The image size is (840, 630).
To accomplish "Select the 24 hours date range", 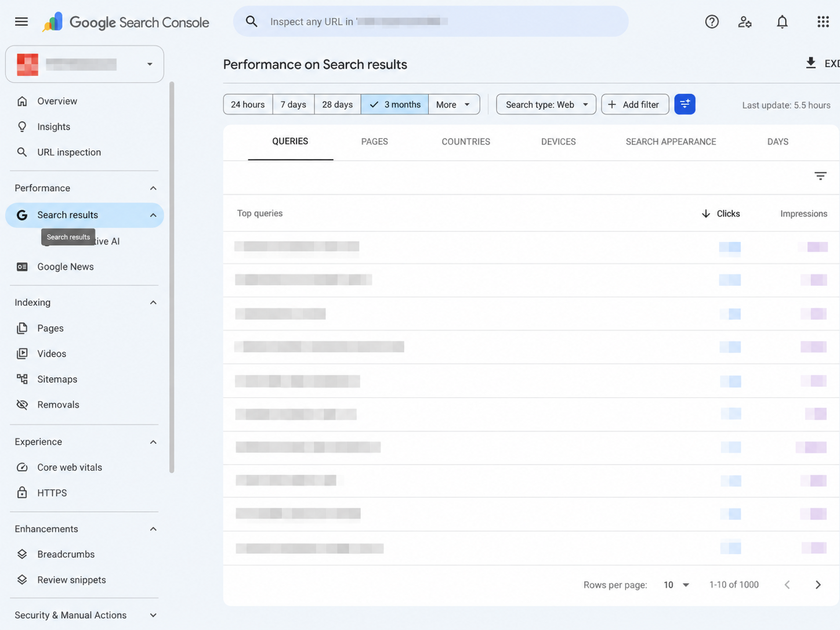I will pos(248,104).
